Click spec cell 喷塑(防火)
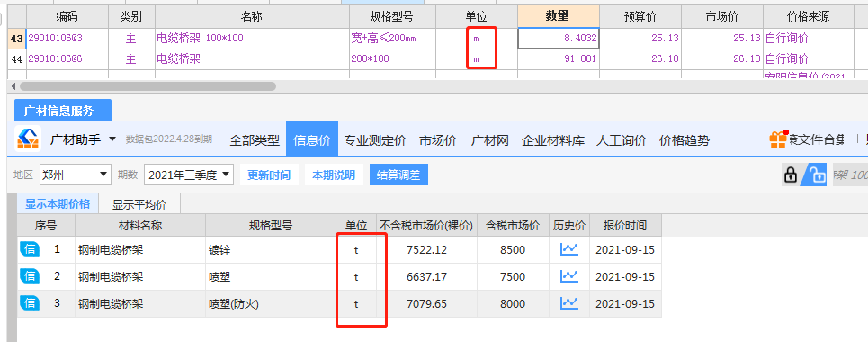 pyautogui.click(x=271, y=304)
